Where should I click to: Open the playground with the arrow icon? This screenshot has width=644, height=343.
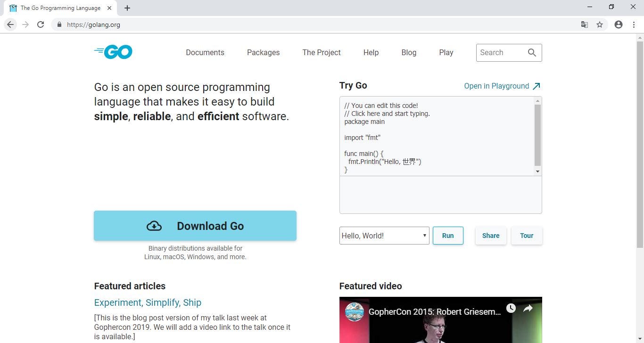pyautogui.click(x=537, y=86)
